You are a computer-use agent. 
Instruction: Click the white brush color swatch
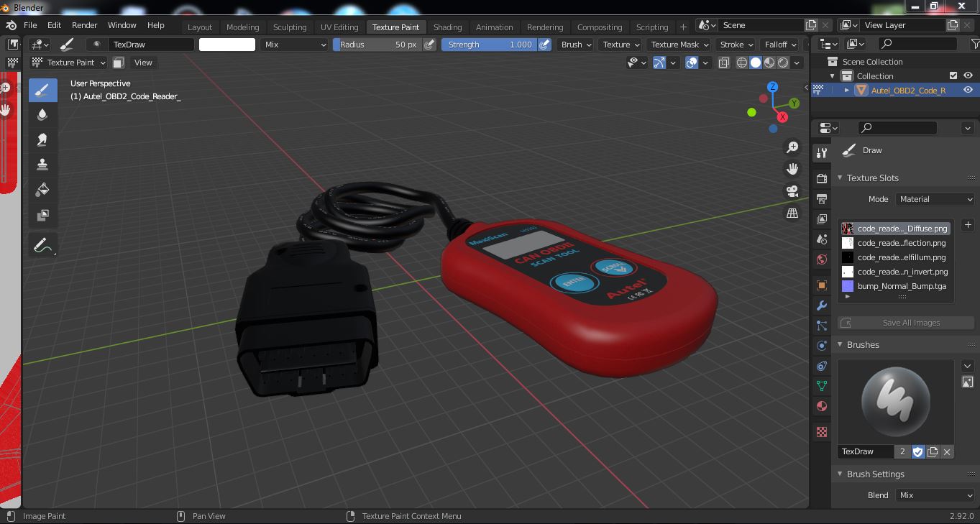click(x=227, y=45)
